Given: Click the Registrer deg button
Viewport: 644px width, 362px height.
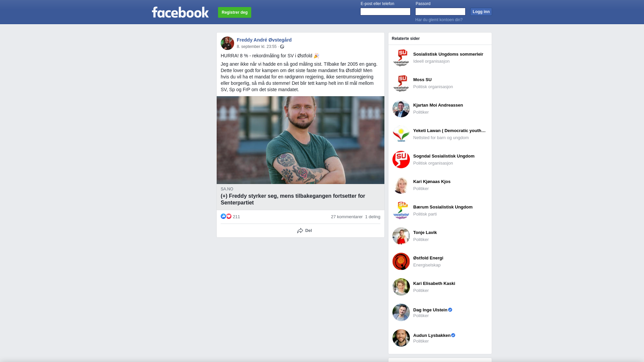Looking at the screenshot, I should [x=234, y=12].
